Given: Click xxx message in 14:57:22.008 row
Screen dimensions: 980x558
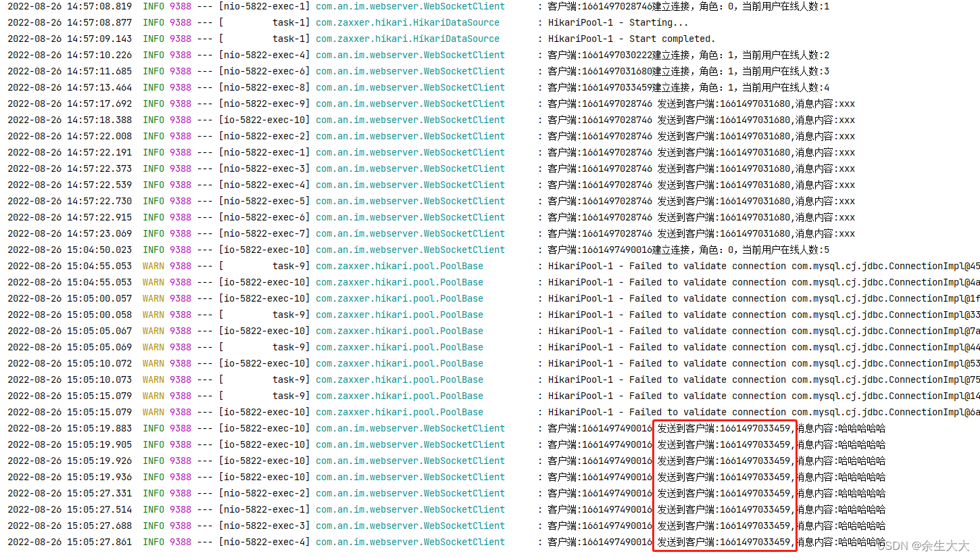Looking at the screenshot, I should coord(701,136).
